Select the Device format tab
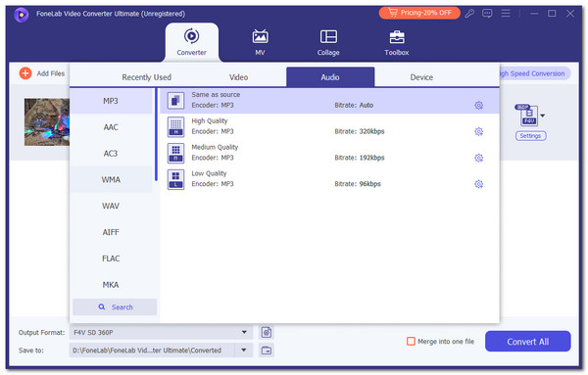Viewport: 588px width, 375px height. 421,77
